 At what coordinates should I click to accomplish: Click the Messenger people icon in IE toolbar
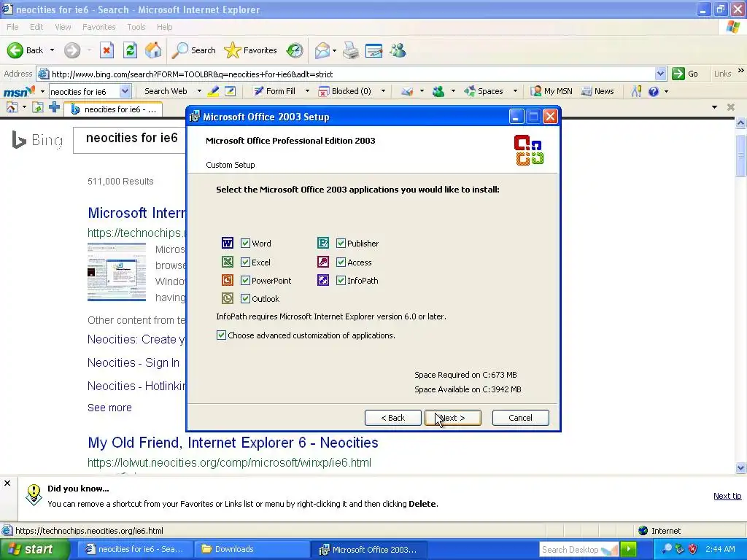pos(398,50)
